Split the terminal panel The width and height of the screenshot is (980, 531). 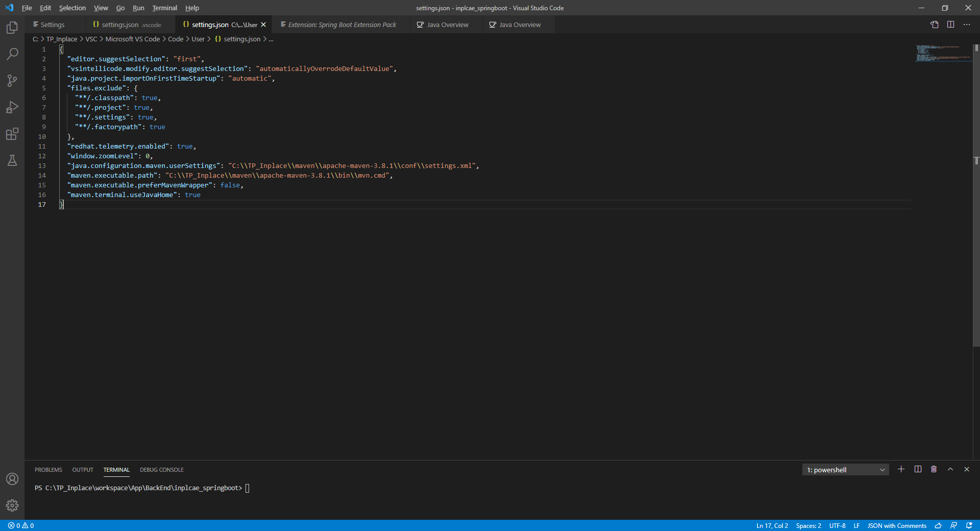tap(918, 469)
